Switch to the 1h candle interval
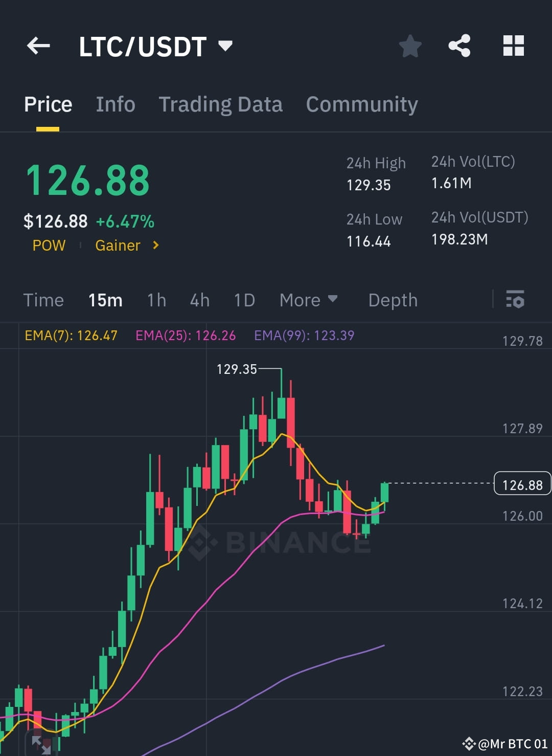The width and height of the screenshot is (552, 756). tap(156, 300)
